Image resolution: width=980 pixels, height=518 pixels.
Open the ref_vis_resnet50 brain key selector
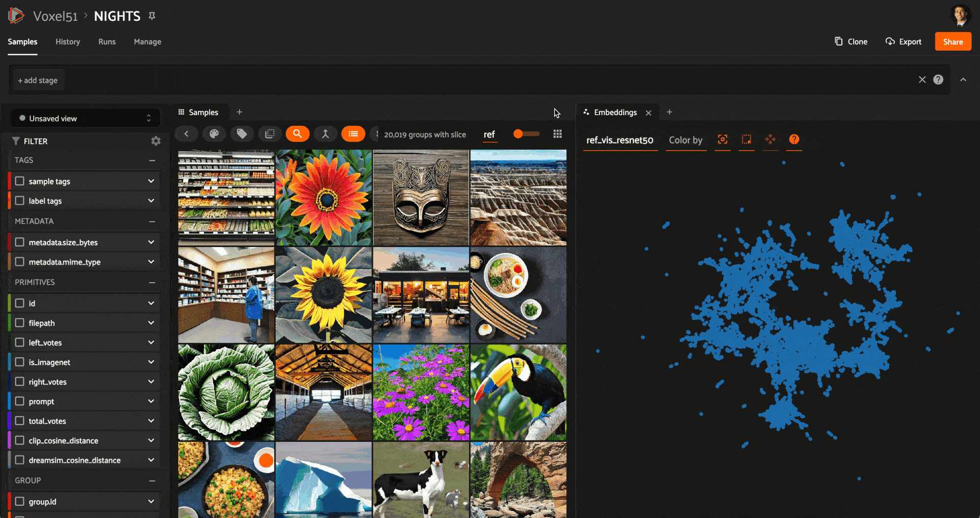pos(620,140)
